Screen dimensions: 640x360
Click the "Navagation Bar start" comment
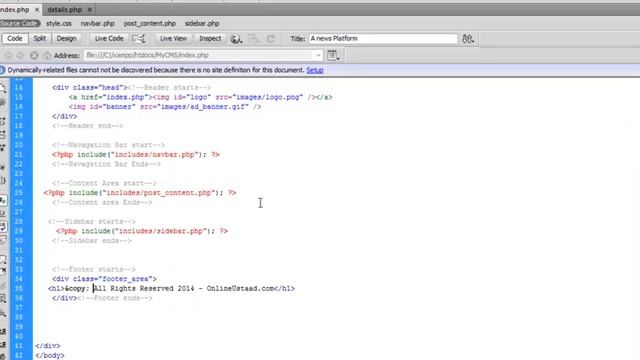click(108, 145)
